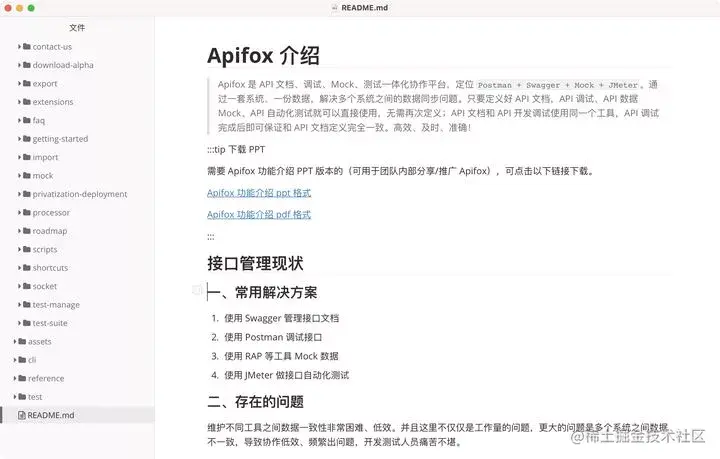Maximize the window with green button
The height and width of the screenshot is (459, 720).
31,8
